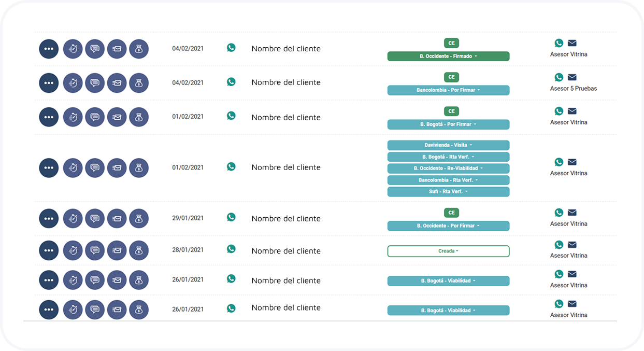
Task: Open the Davivienda - Visita dropdown
Action: coord(448,146)
